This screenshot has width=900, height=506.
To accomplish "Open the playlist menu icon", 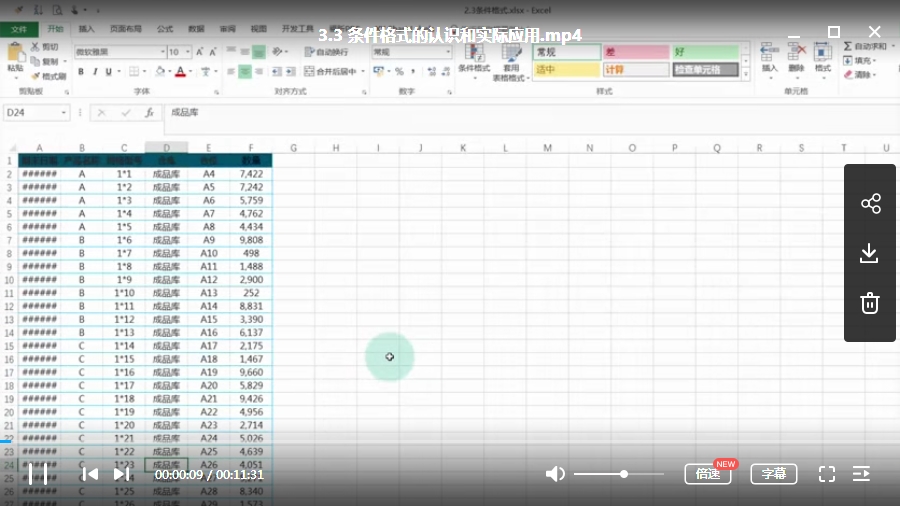I will click(862, 474).
